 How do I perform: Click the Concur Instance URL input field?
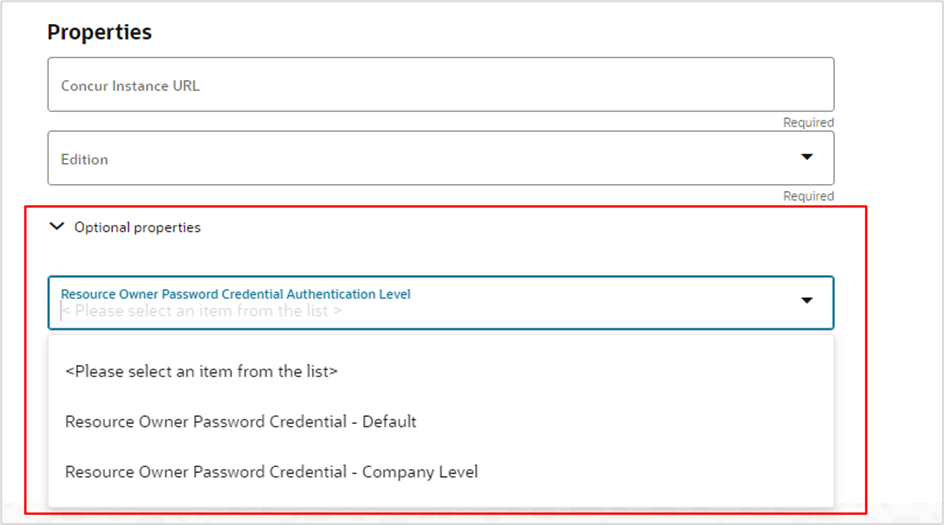pyautogui.click(x=440, y=85)
